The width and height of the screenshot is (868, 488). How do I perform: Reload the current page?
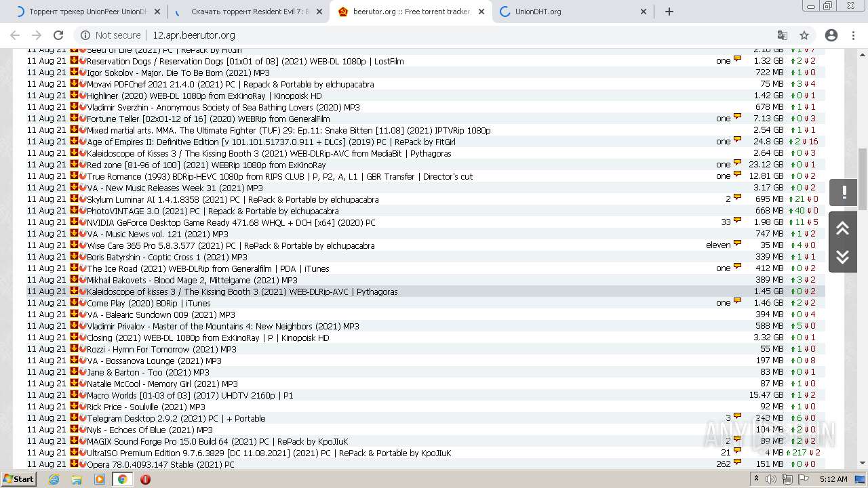pyautogui.click(x=58, y=35)
